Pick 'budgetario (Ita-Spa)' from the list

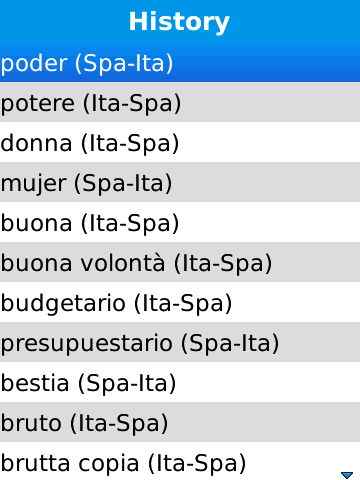point(180,302)
